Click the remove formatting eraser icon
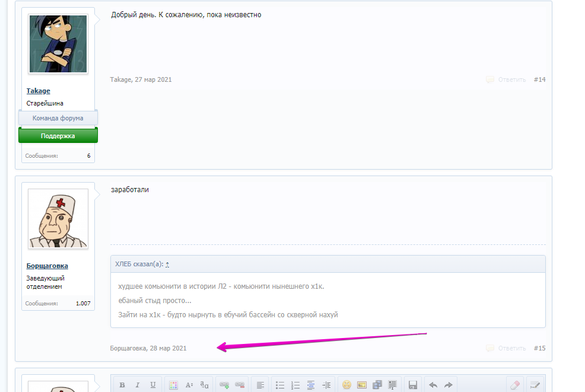 (x=515, y=385)
